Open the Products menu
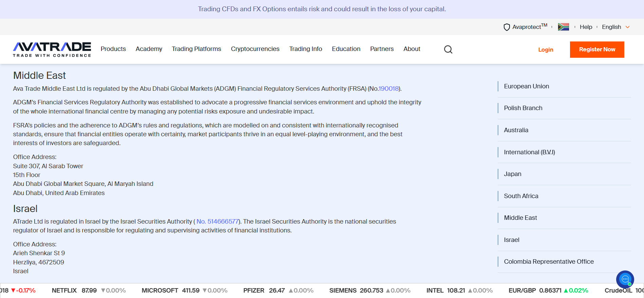644x298 pixels. pos(113,49)
